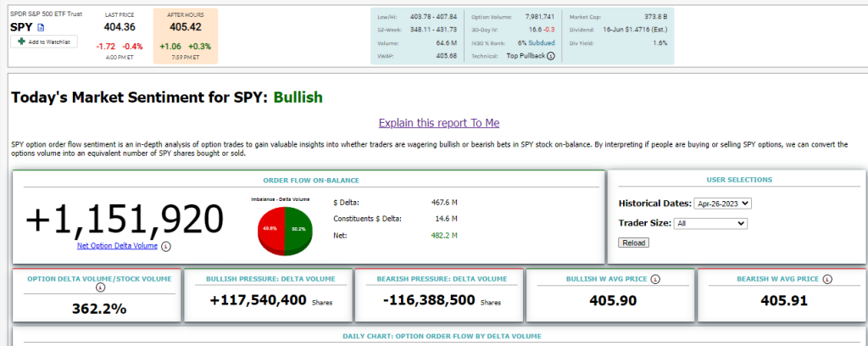Click the Volume 64.6 M value
The height and width of the screenshot is (346, 868).
click(x=446, y=42)
